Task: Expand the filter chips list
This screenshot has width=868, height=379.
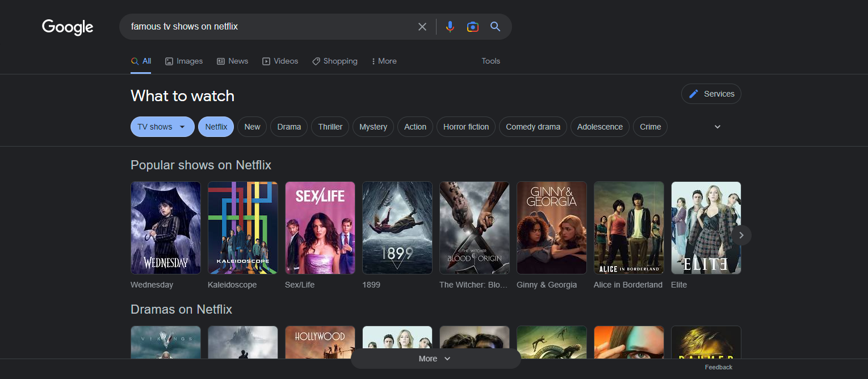Action: (x=718, y=127)
